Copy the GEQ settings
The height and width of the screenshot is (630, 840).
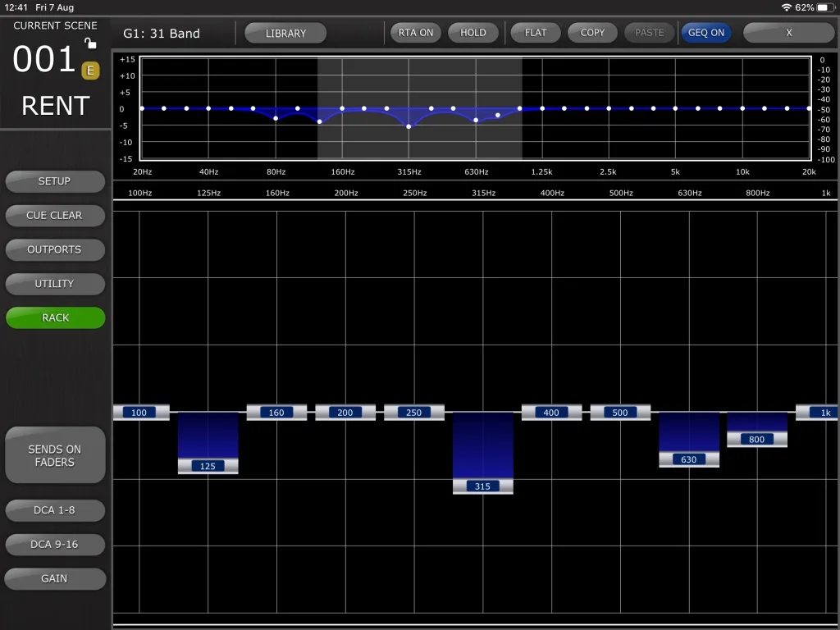592,33
